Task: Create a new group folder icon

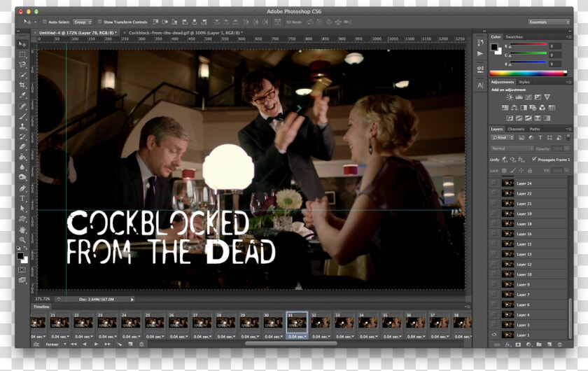Action: coord(539,344)
